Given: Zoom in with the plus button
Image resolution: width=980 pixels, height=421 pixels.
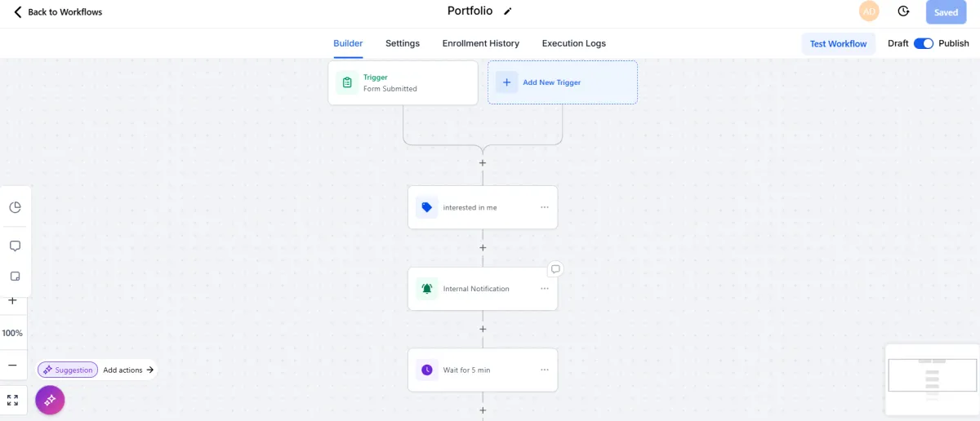Looking at the screenshot, I should pyautogui.click(x=12, y=301).
